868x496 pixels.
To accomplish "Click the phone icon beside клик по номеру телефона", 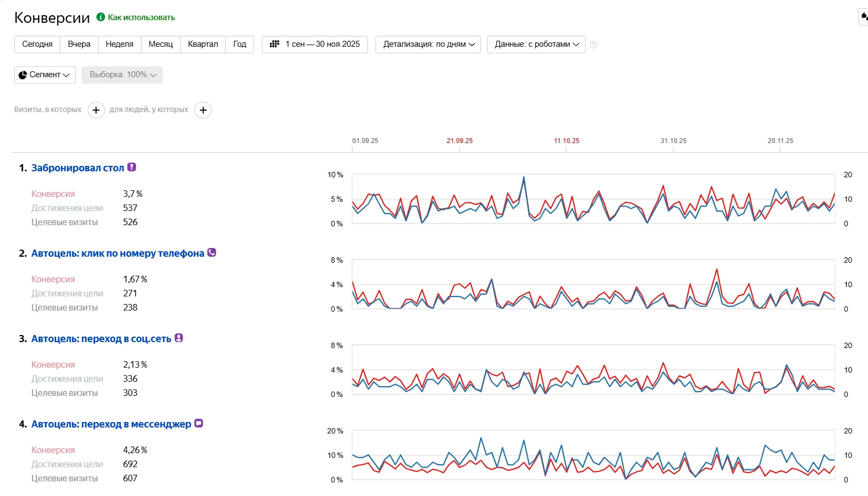I will coord(212,252).
